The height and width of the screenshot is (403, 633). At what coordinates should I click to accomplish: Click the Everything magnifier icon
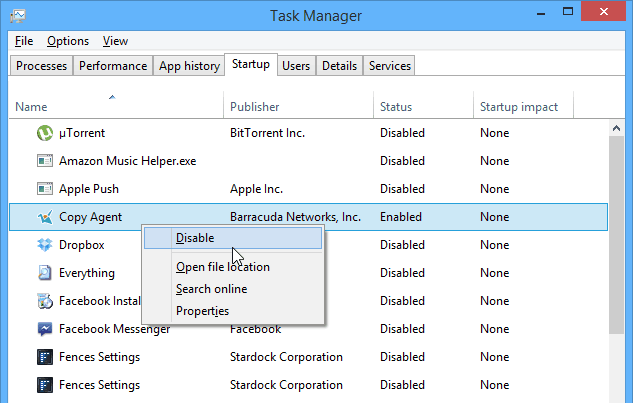(45, 273)
